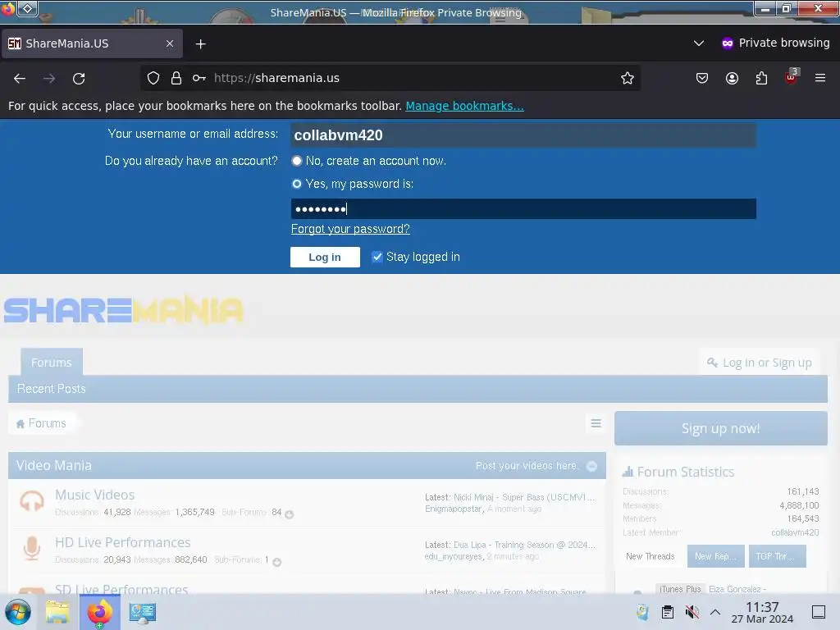
Task: Open Manage bookmarks link
Action: point(464,106)
